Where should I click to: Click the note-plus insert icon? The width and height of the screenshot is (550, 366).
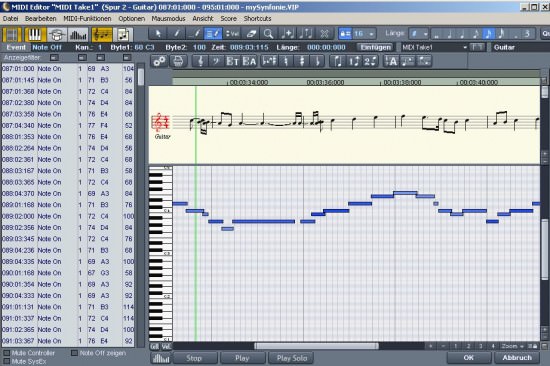pyautogui.click(x=287, y=34)
